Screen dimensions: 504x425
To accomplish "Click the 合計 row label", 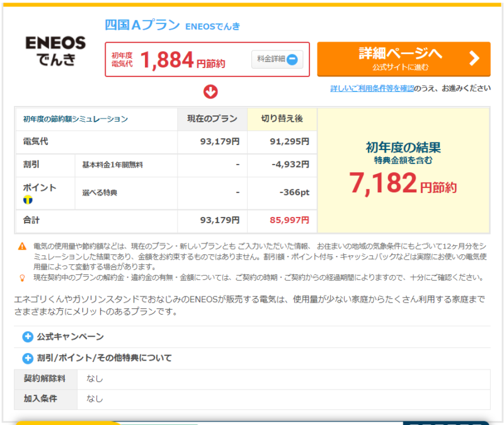I will pos(31,221).
